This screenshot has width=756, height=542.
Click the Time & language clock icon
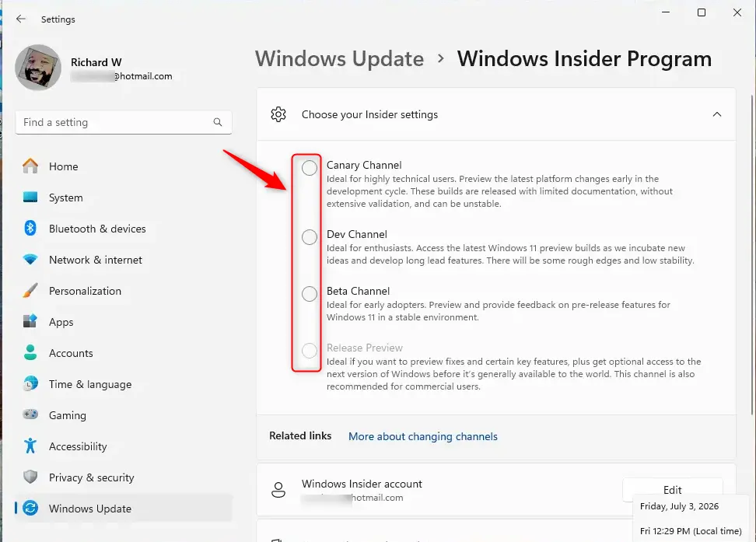(x=30, y=384)
